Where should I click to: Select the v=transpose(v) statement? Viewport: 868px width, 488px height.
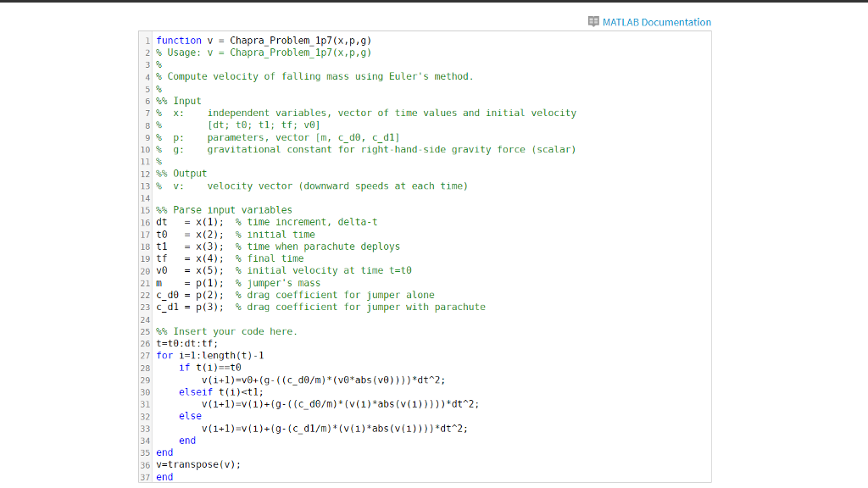(197, 464)
